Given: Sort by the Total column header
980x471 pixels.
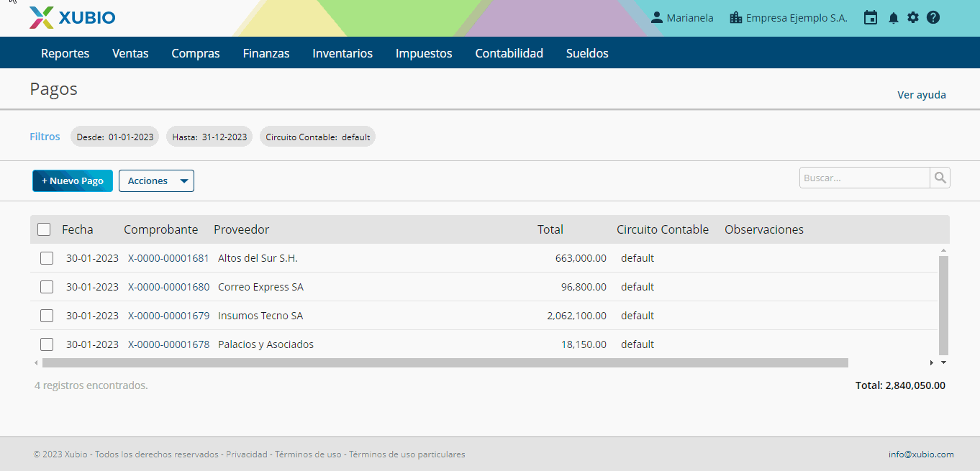Looking at the screenshot, I should (x=550, y=229).
